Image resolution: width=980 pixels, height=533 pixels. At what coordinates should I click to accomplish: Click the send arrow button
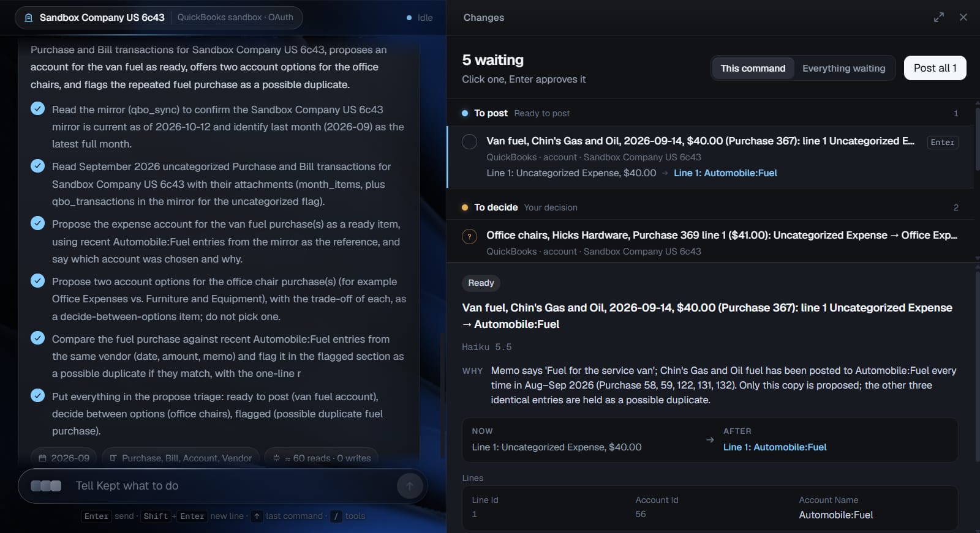(x=410, y=486)
